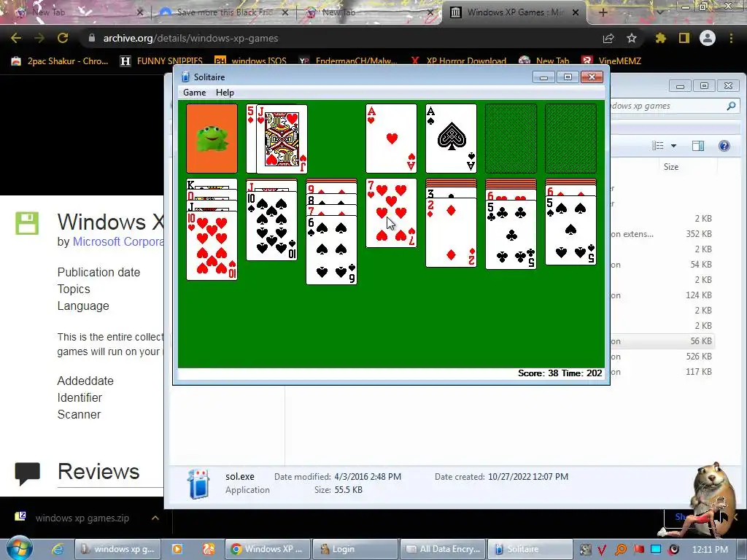Toggle the Explorer preview pane icon
The width and height of the screenshot is (747, 560).
[x=698, y=146]
